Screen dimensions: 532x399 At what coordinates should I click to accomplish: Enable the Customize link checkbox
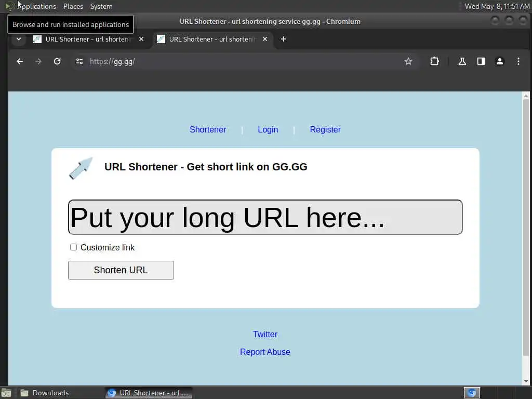pyautogui.click(x=73, y=247)
